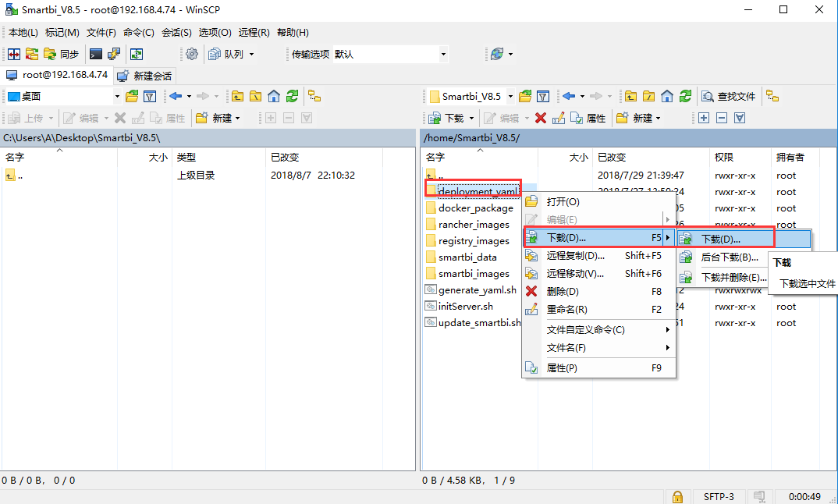Click the remote panel home directory icon
The height and width of the screenshot is (504, 838).
(x=667, y=97)
